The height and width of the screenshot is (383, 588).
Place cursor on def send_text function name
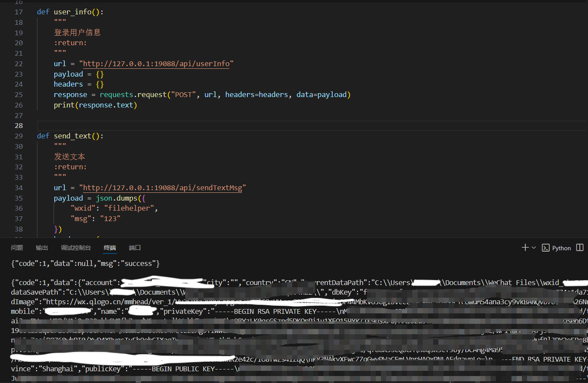click(x=73, y=136)
